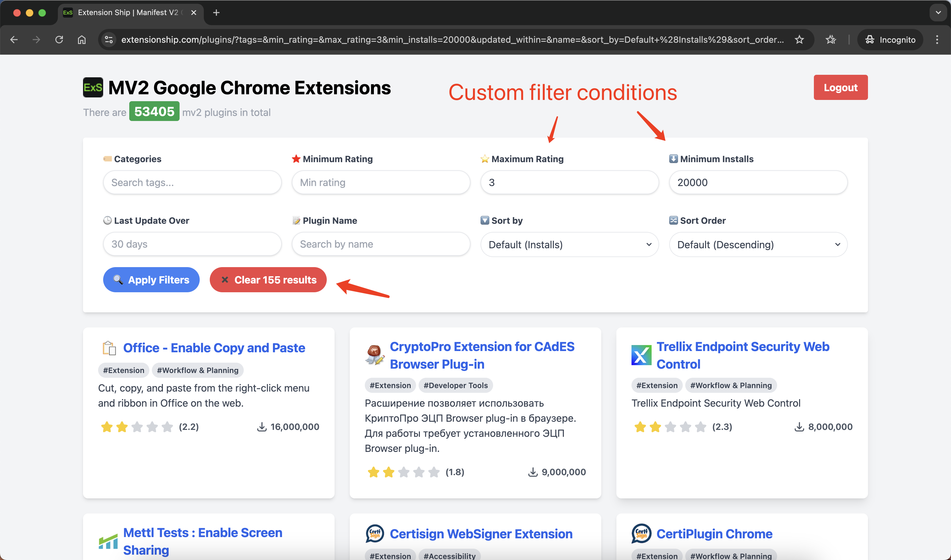Edit the Minimum Installs field showing 20000

(758, 182)
